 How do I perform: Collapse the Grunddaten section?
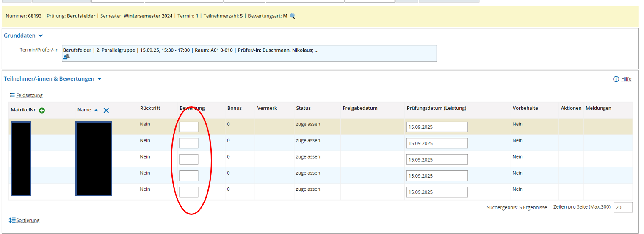point(41,36)
